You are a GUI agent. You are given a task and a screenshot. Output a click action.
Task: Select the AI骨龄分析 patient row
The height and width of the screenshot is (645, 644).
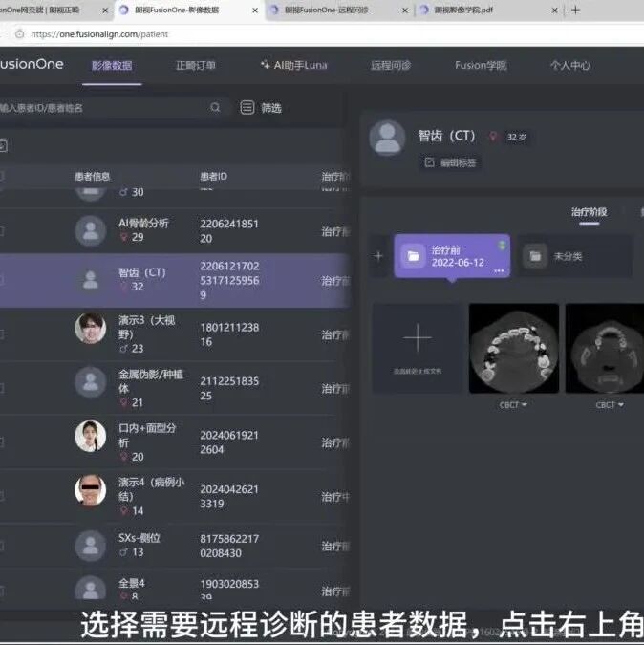(x=175, y=231)
